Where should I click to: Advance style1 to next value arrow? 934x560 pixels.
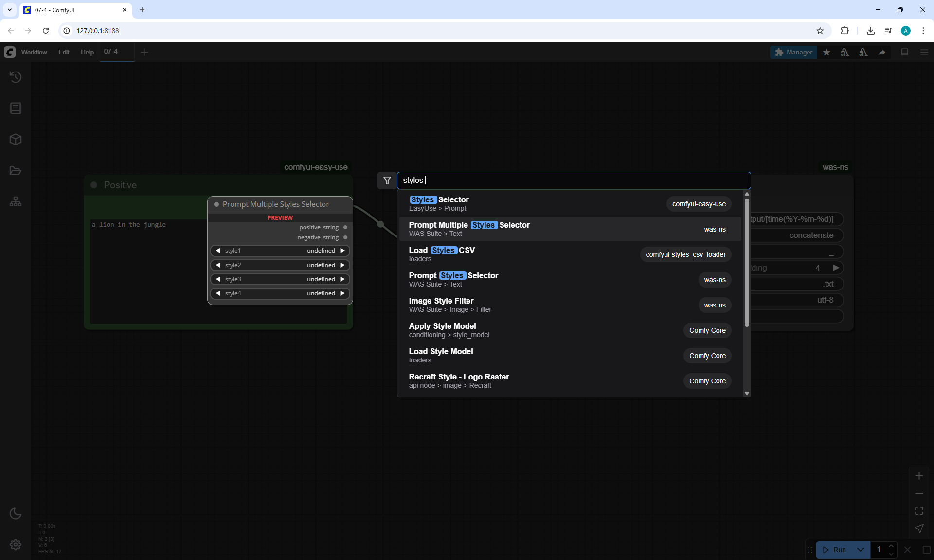pos(342,251)
